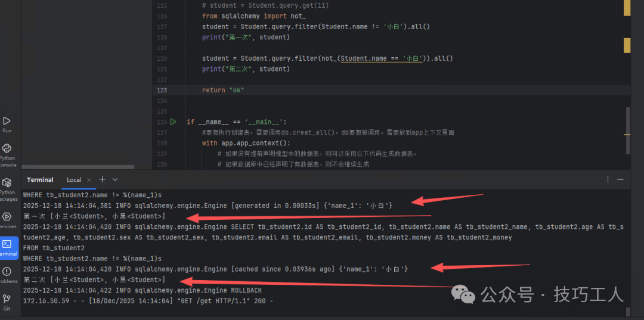Open the Python Console tool window
This screenshot has height=320, width=644.
pos(7,156)
